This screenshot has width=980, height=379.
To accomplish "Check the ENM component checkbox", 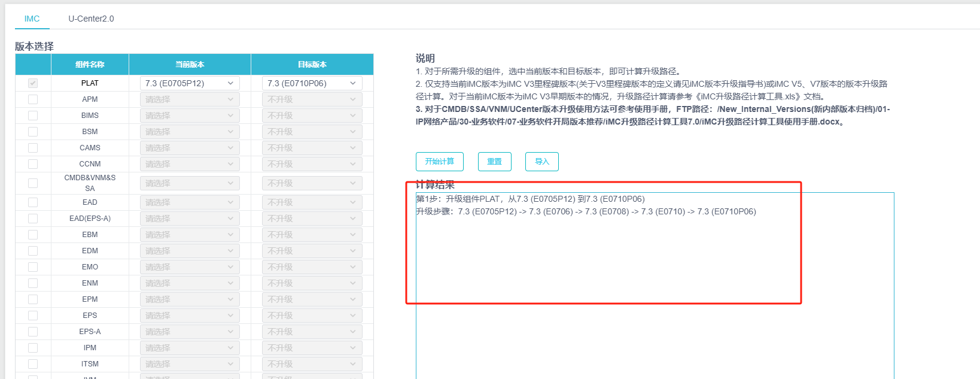I will click(33, 283).
